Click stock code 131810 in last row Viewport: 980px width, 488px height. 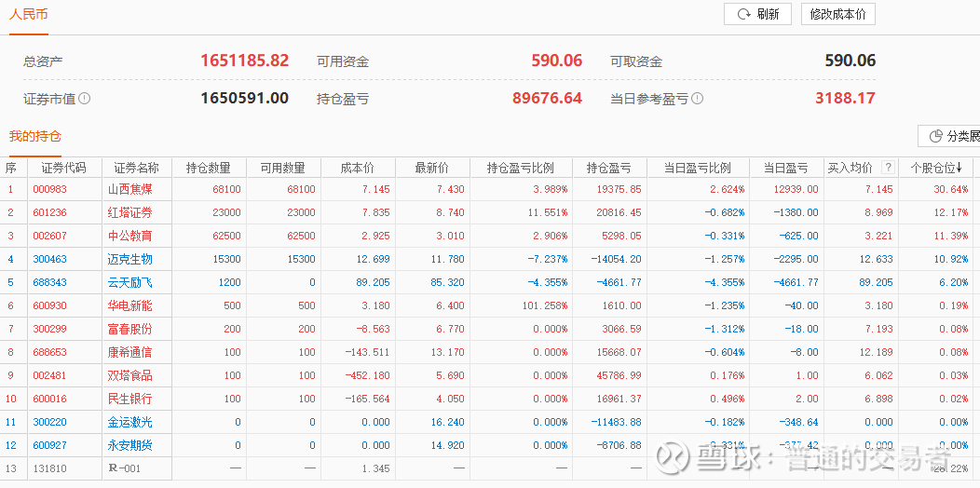point(49,468)
